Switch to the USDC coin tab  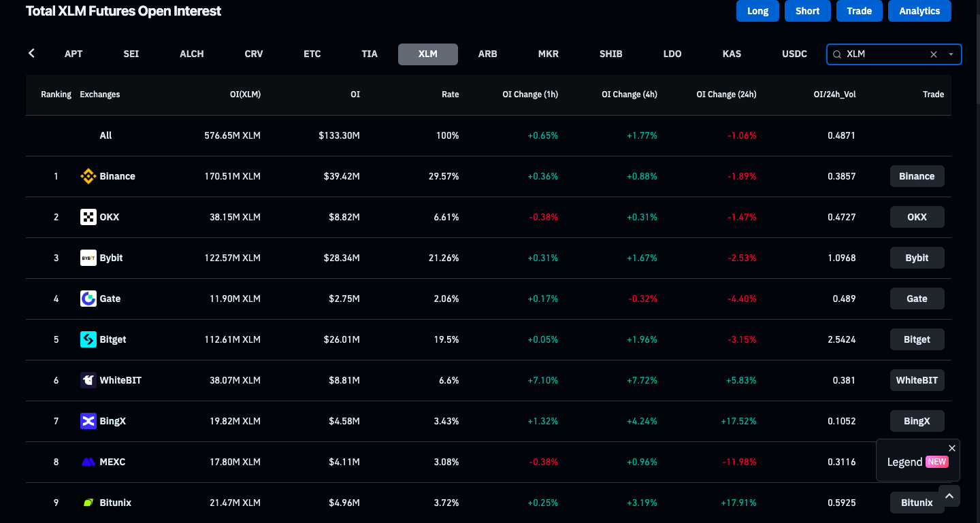[795, 54]
